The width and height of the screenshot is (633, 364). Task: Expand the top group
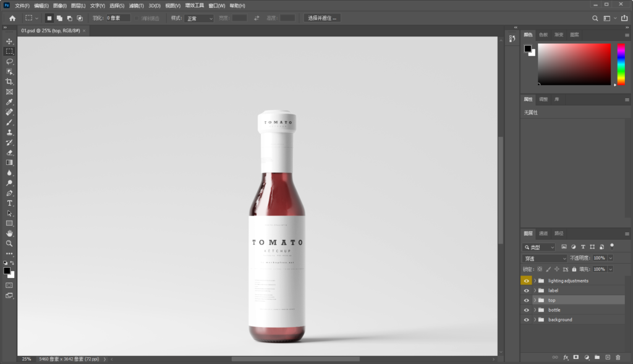pyautogui.click(x=535, y=300)
